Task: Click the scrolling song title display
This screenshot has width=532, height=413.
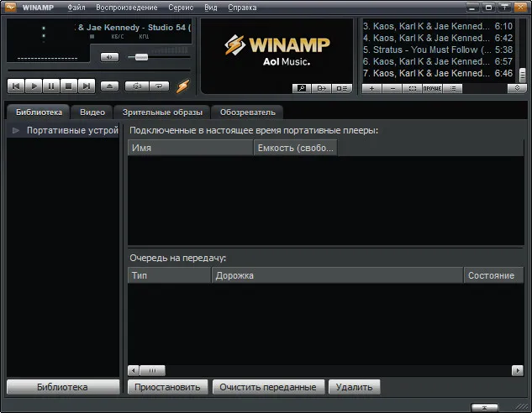Action: click(133, 28)
